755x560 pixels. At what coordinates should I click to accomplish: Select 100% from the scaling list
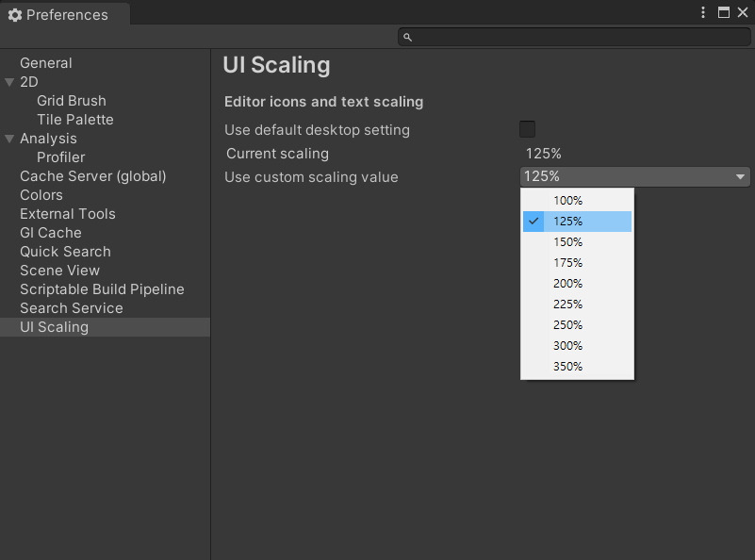568,201
